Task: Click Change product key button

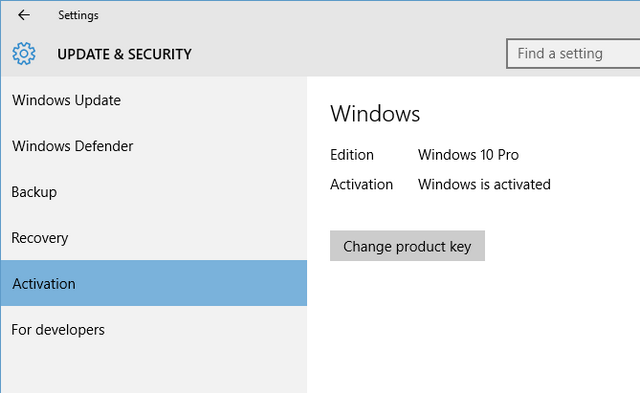Action: click(407, 246)
